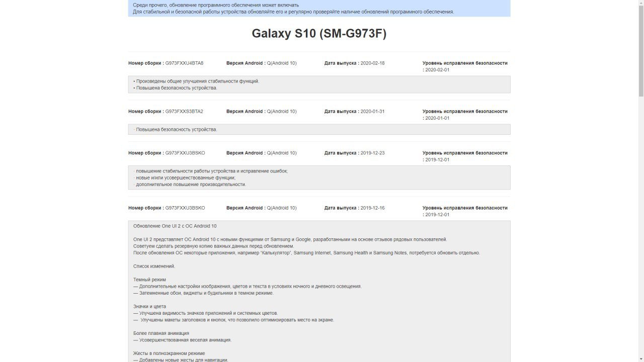Click the 'Темный режим' section title
The height and width of the screenshot is (362, 644).
[149, 280]
